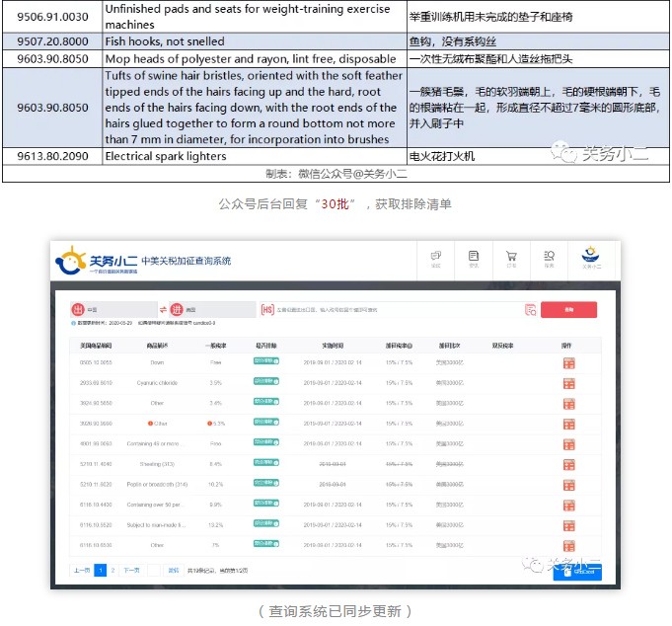Click the 加征批次 column header
Screen dimensions: 672x626
click(450, 346)
